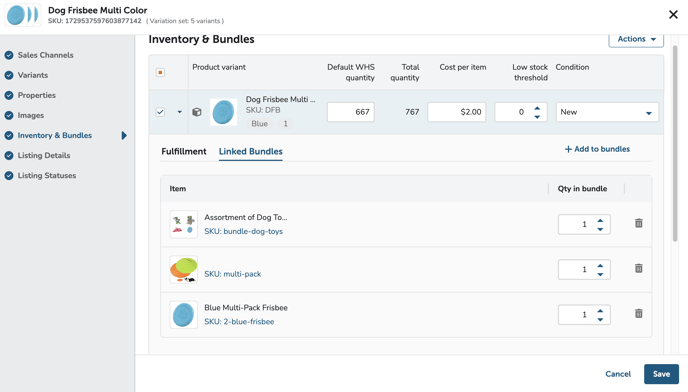The image size is (688, 392).
Task: Open SKU 2-blue-frisbee link
Action: pyautogui.click(x=239, y=322)
